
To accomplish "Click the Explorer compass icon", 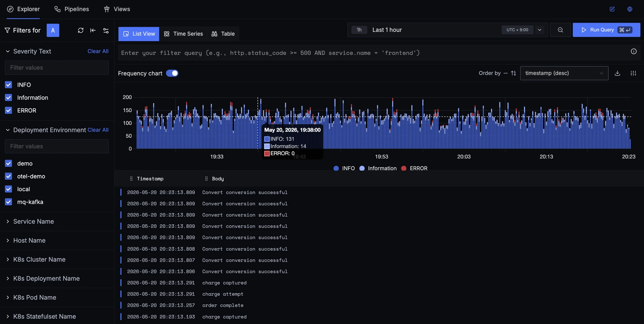I will (10, 9).
